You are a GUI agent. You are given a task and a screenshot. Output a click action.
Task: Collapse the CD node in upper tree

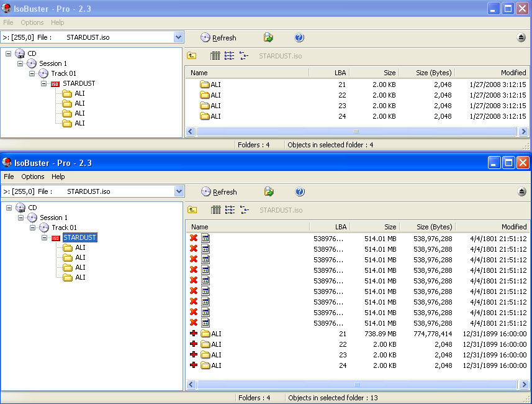point(9,53)
